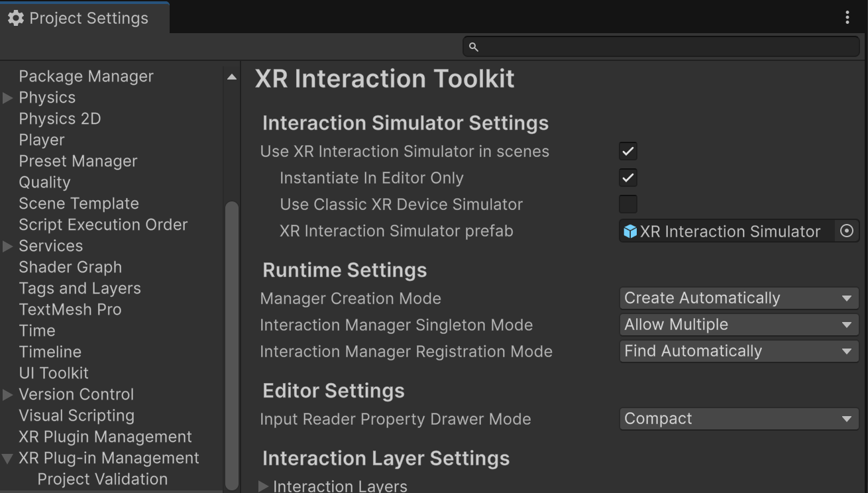Select Physics 2D settings
Screen dimensions: 868x493
point(60,119)
